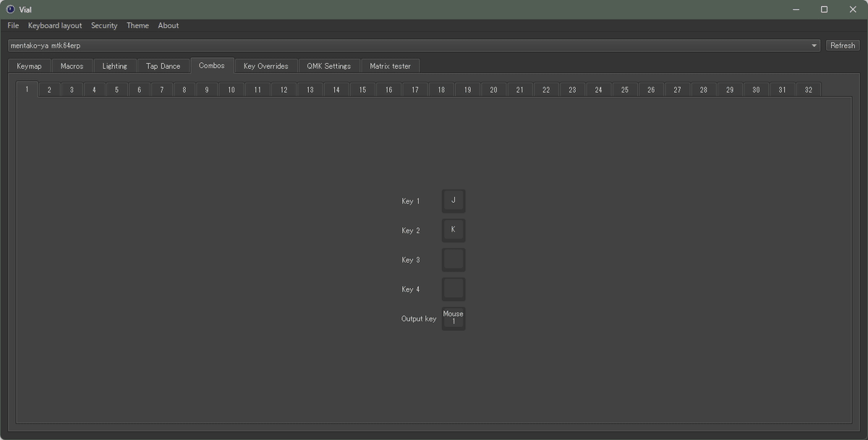Screen dimensions: 868x440
Task: Select combo tab 7
Action: [x=161, y=90]
